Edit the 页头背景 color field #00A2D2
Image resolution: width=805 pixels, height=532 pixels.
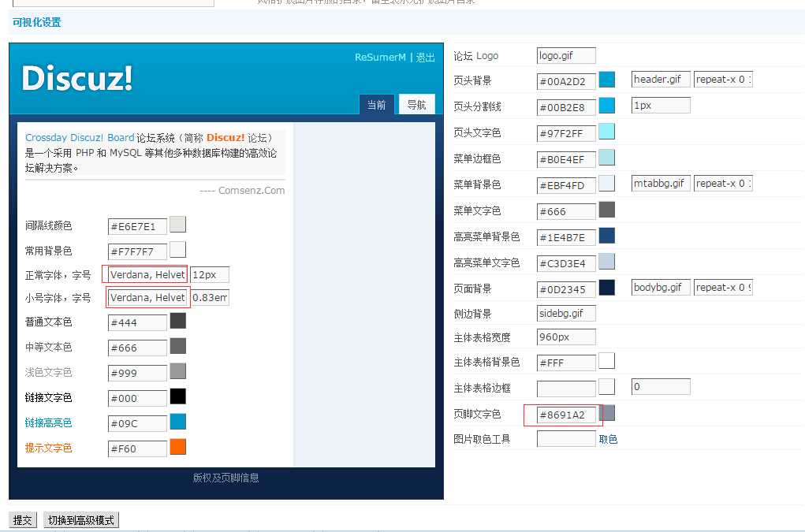click(566, 81)
